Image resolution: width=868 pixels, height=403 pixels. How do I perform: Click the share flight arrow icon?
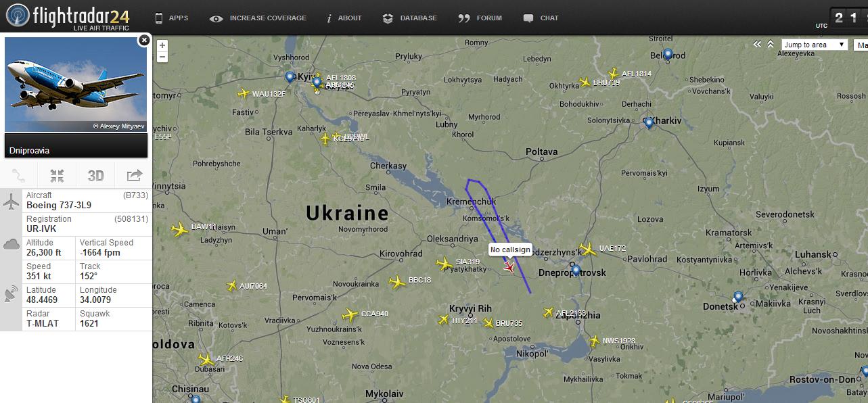[x=134, y=176]
